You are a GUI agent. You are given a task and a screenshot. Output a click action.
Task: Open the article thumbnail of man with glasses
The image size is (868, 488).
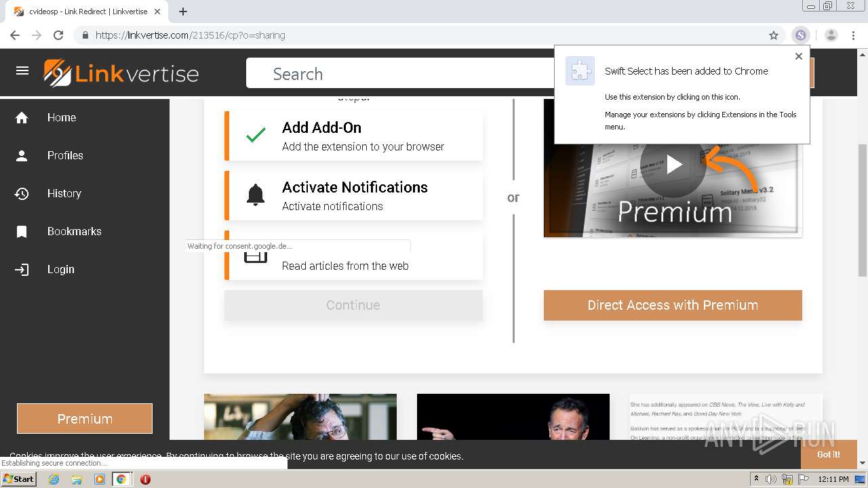(300, 417)
